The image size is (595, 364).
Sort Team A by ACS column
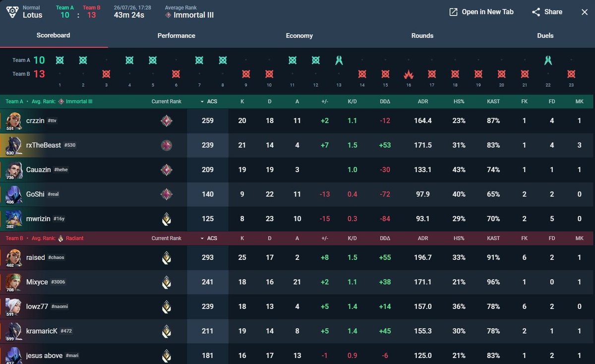(209, 101)
